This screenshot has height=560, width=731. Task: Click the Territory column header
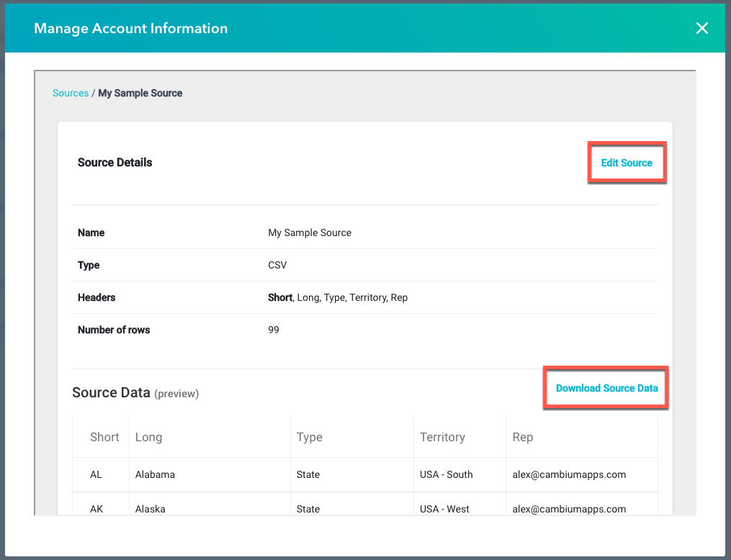[441, 437]
